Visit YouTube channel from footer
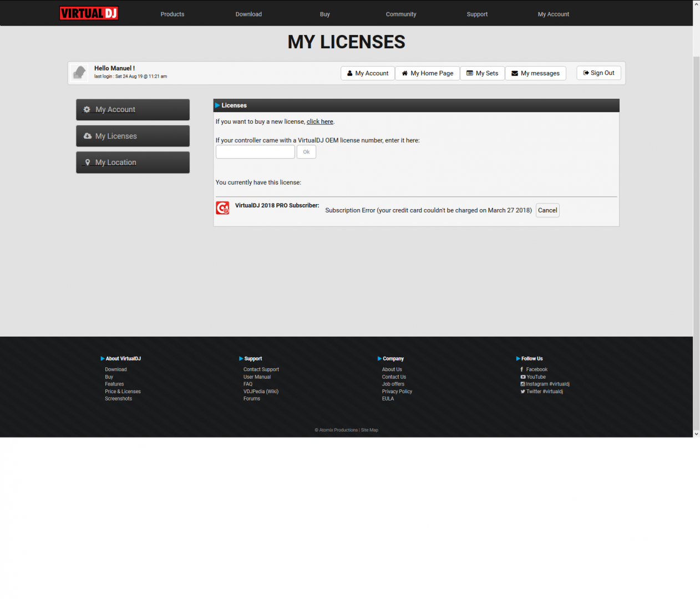 click(533, 377)
